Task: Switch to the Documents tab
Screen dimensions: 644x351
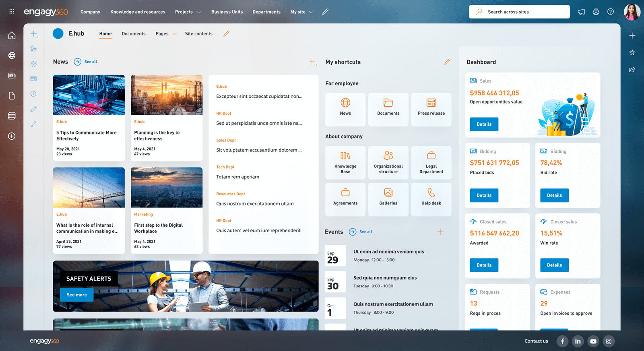Action: pos(134,34)
